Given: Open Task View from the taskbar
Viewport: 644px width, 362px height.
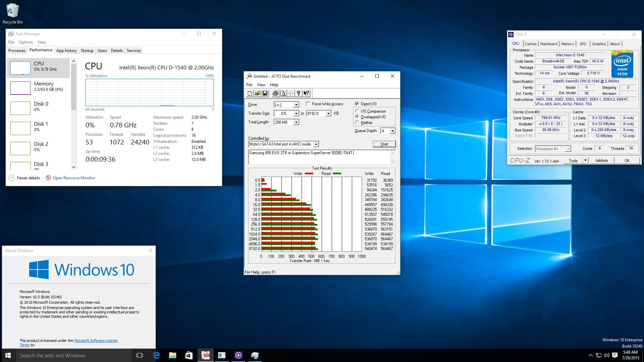Looking at the screenshot, I should tap(140, 355).
